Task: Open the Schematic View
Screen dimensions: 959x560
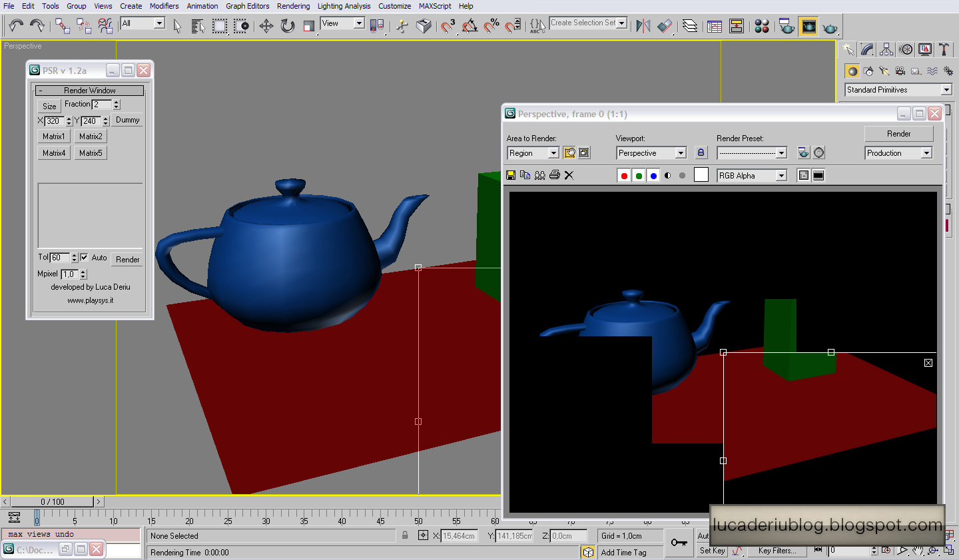Action: point(737,27)
